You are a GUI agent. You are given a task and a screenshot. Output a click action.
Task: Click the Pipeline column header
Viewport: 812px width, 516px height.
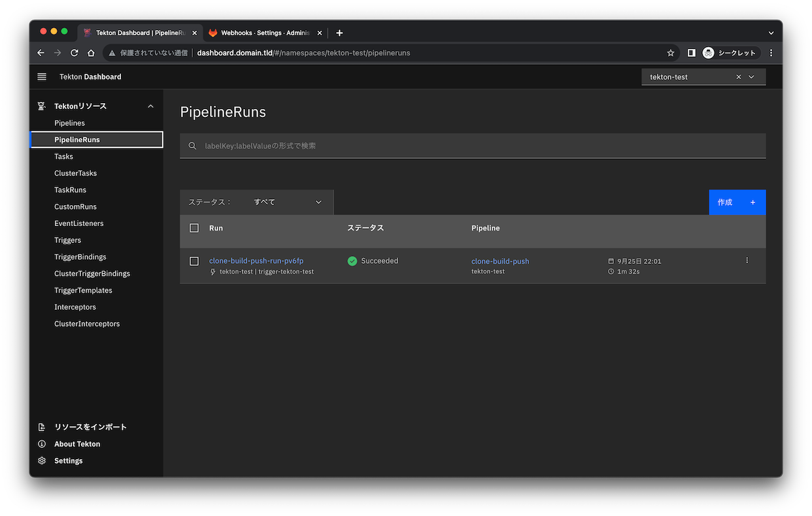point(485,228)
